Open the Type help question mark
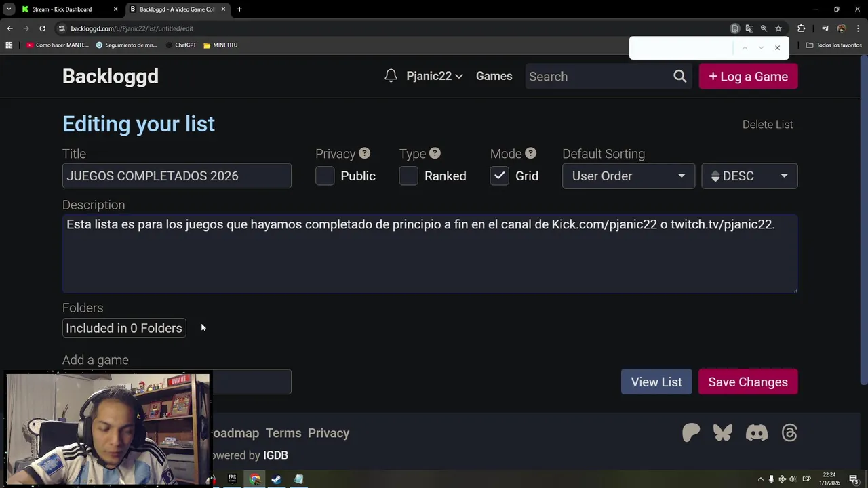 click(435, 153)
